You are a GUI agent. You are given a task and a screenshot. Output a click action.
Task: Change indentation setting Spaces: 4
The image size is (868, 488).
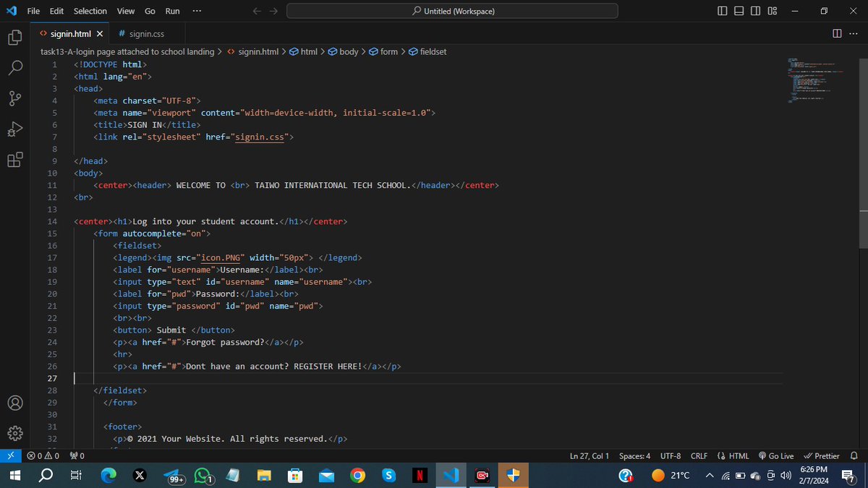[x=634, y=456]
